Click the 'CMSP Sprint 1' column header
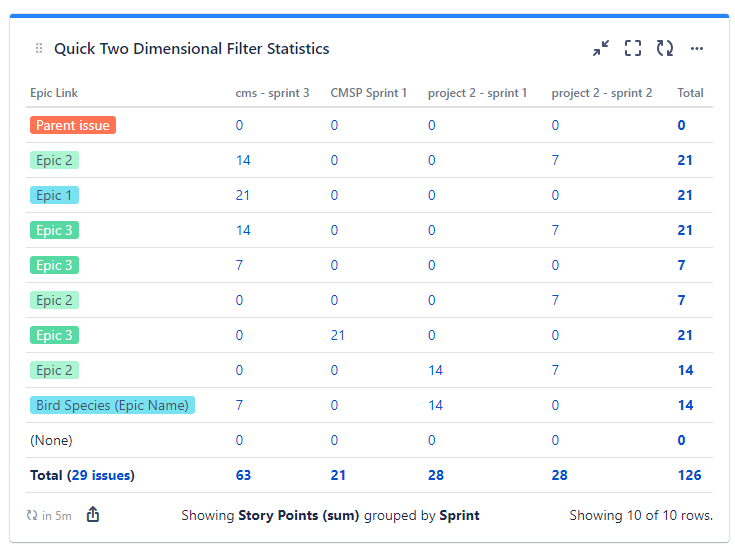 pyautogui.click(x=368, y=93)
